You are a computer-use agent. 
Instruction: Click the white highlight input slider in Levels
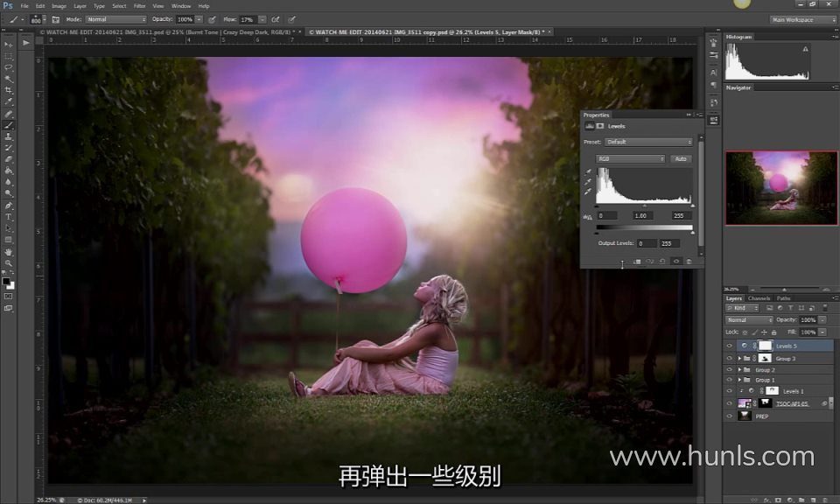692,206
